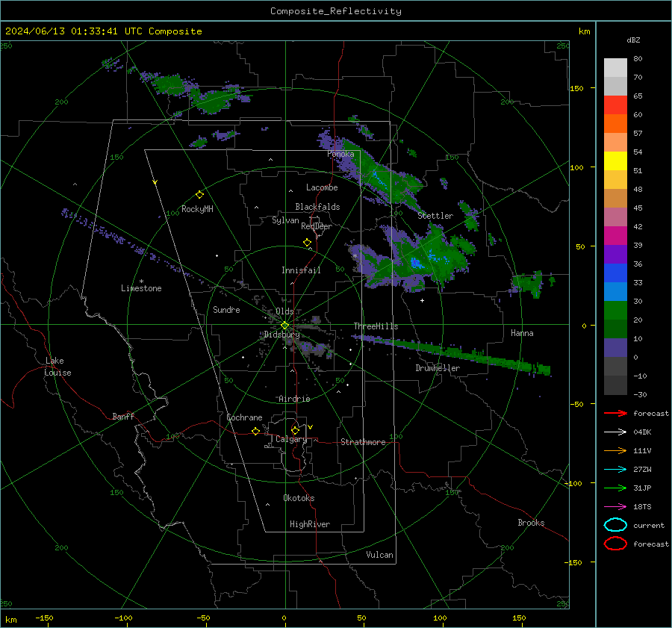Viewport: 672px width, 628px height.
Task: Click the km label at bottom left
Action: click(10, 620)
